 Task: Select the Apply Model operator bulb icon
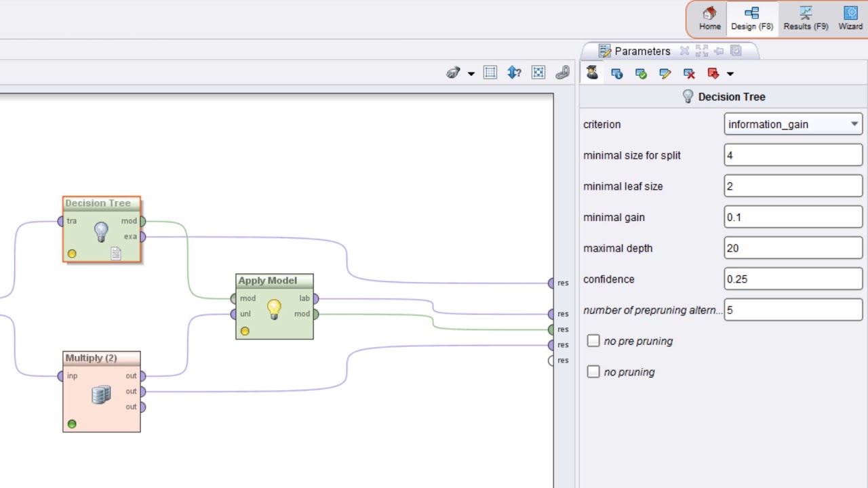pyautogui.click(x=274, y=310)
